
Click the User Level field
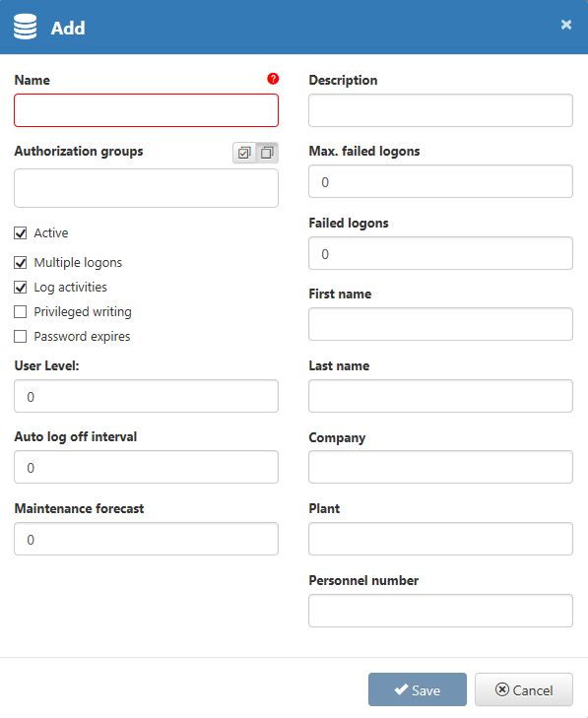click(146, 396)
